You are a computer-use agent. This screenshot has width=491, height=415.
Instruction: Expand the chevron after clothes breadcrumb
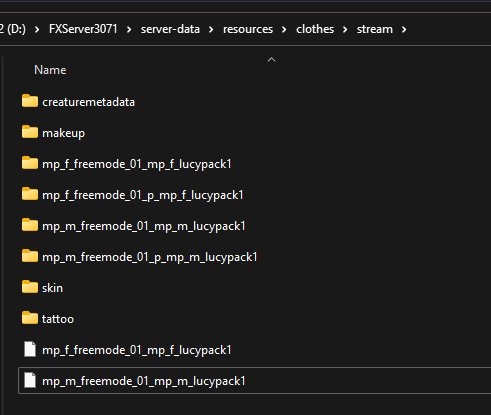click(x=345, y=30)
